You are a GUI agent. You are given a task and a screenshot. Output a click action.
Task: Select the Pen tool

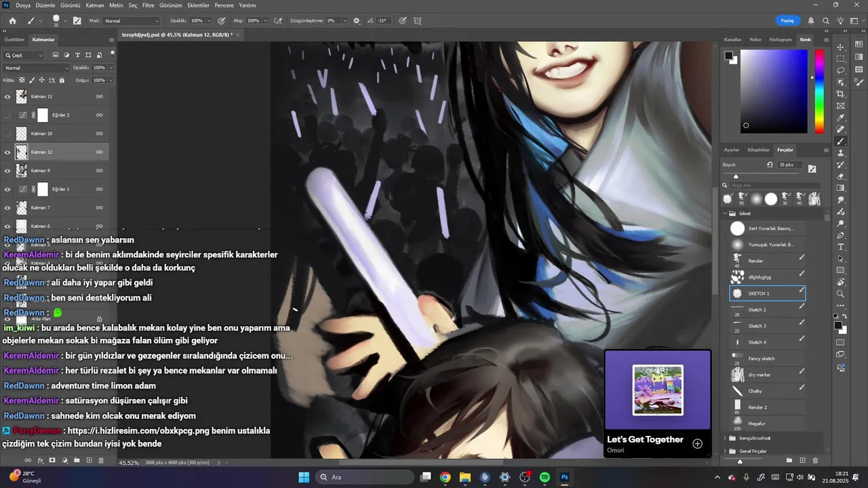click(841, 235)
